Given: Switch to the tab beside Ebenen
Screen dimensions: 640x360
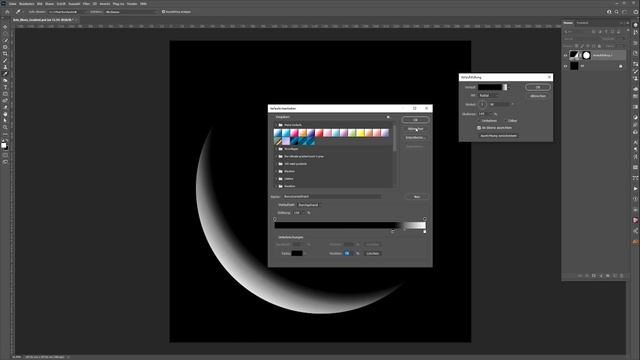Looking at the screenshot, I should click(x=582, y=23).
